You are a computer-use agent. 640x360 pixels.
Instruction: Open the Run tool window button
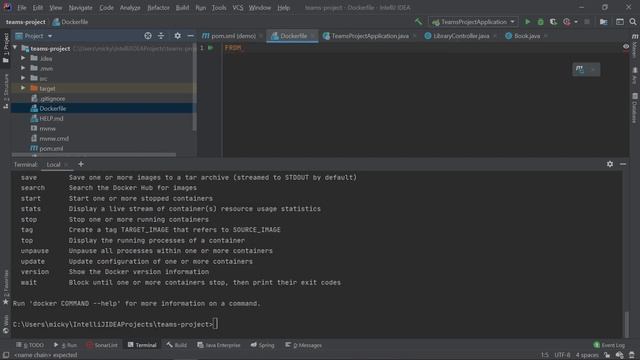(x=65, y=345)
